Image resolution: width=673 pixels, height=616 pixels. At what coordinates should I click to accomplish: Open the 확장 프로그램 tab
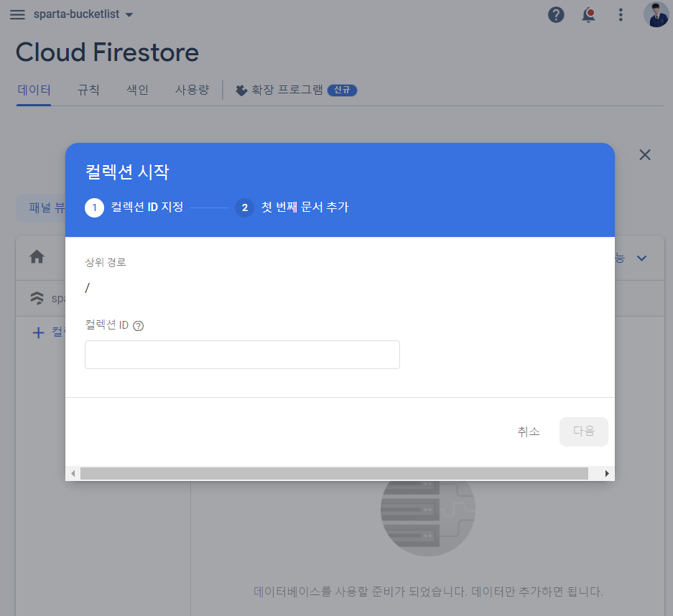click(x=287, y=90)
